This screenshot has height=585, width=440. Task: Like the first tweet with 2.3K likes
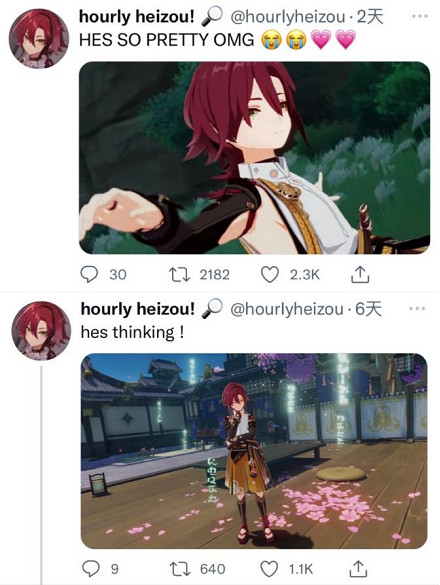(269, 275)
